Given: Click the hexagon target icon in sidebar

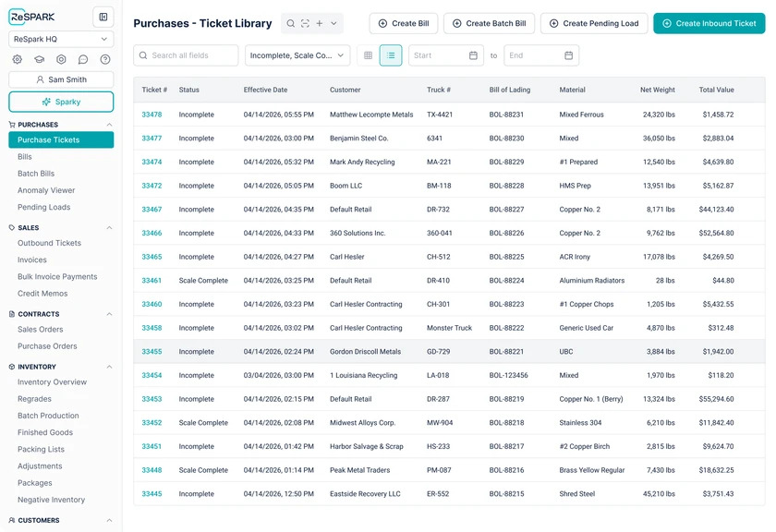Looking at the screenshot, I should (x=61, y=59).
